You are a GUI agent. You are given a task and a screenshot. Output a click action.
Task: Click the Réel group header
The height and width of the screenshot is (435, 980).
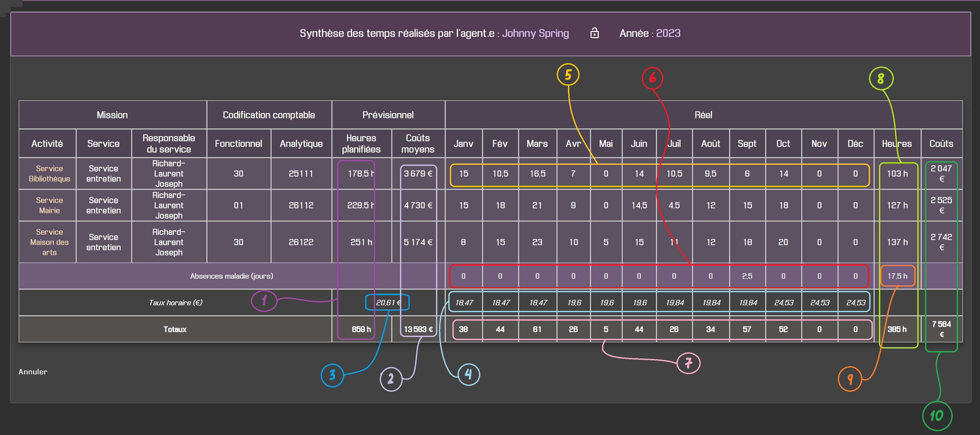point(704,115)
